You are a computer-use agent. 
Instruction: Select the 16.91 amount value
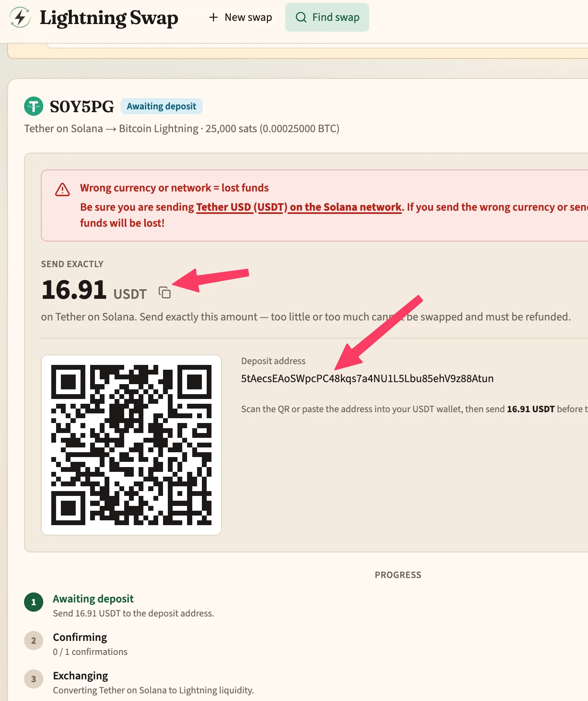coord(74,290)
